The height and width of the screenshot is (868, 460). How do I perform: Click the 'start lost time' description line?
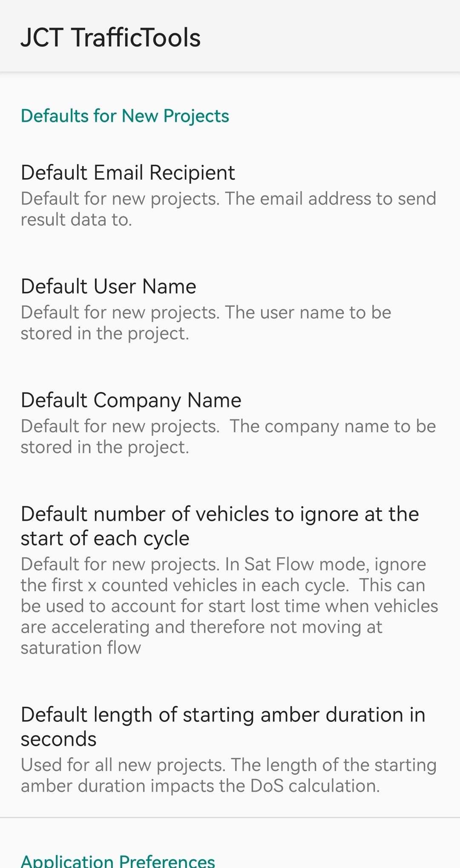(x=230, y=606)
